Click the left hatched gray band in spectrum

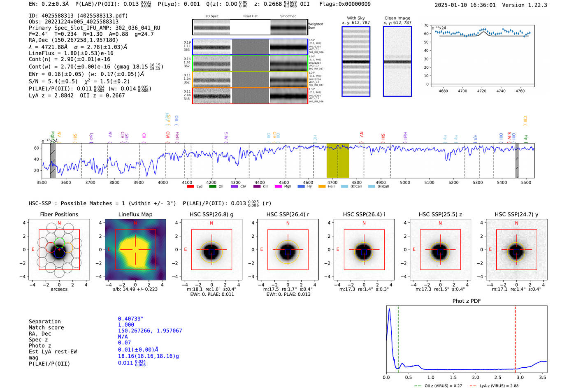(x=53, y=161)
